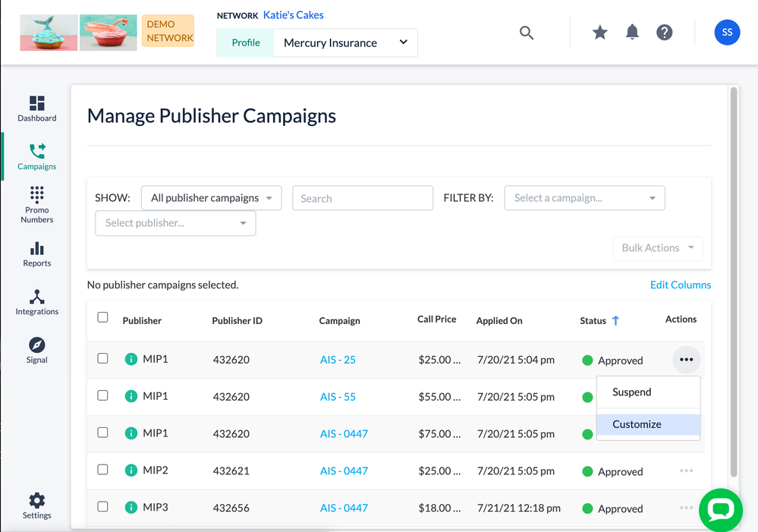Image resolution: width=758 pixels, height=532 pixels.
Task: Choose Suspend from the actions menu
Action: pyautogui.click(x=632, y=392)
